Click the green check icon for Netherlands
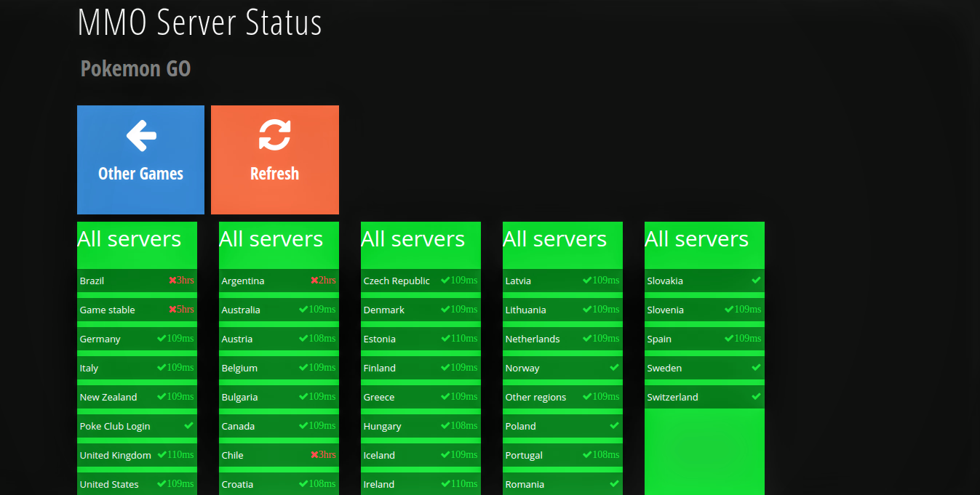This screenshot has width=980, height=495. [x=587, y=339]
